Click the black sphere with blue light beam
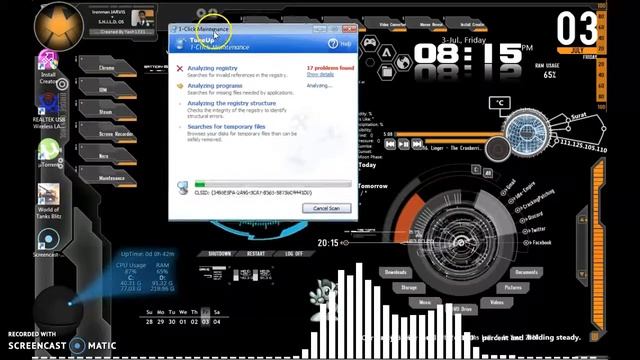 58,308
